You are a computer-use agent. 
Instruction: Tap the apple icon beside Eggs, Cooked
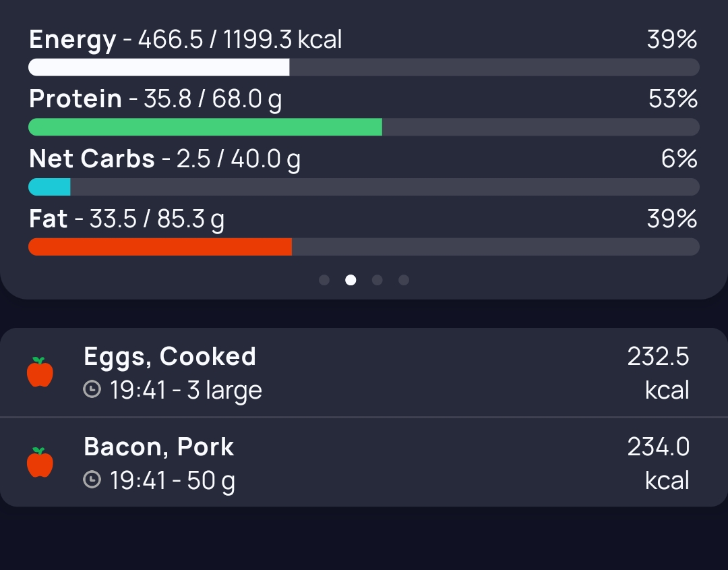pyautogui.click(x=40, y=372)
